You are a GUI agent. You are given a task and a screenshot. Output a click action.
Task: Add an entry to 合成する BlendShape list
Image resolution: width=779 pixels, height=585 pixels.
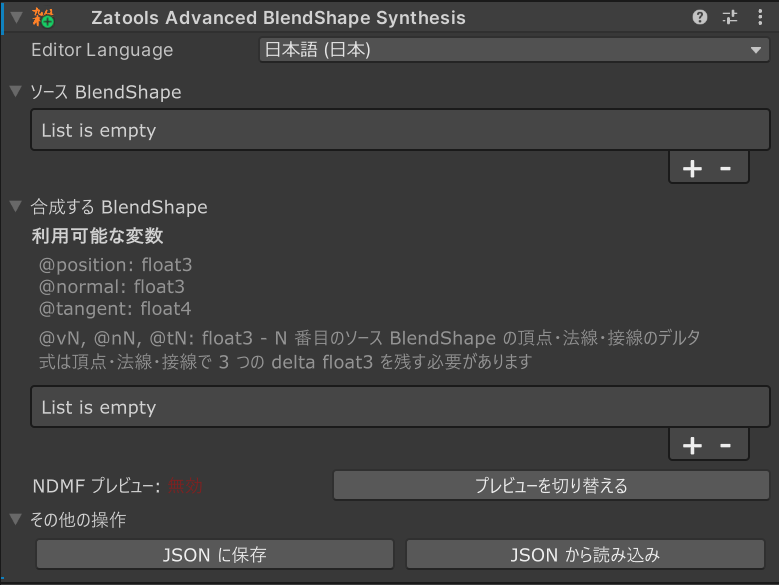[x=692, y=446]
